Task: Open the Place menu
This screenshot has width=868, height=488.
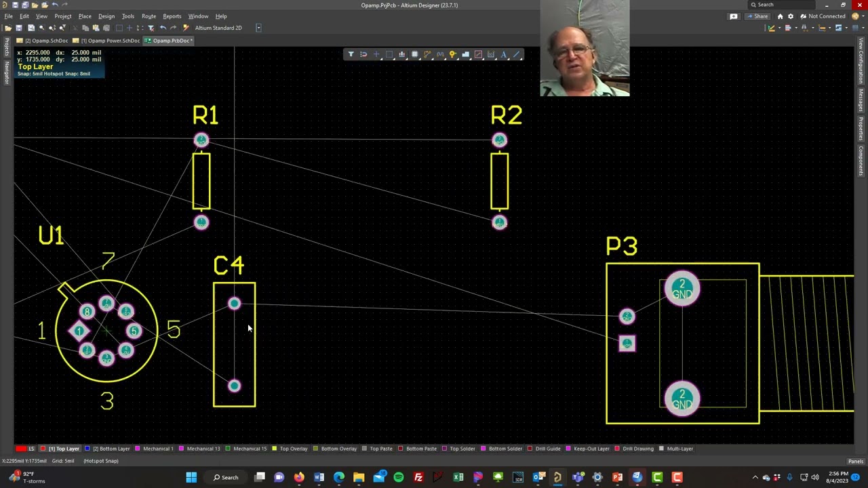Action: [85, 16]
